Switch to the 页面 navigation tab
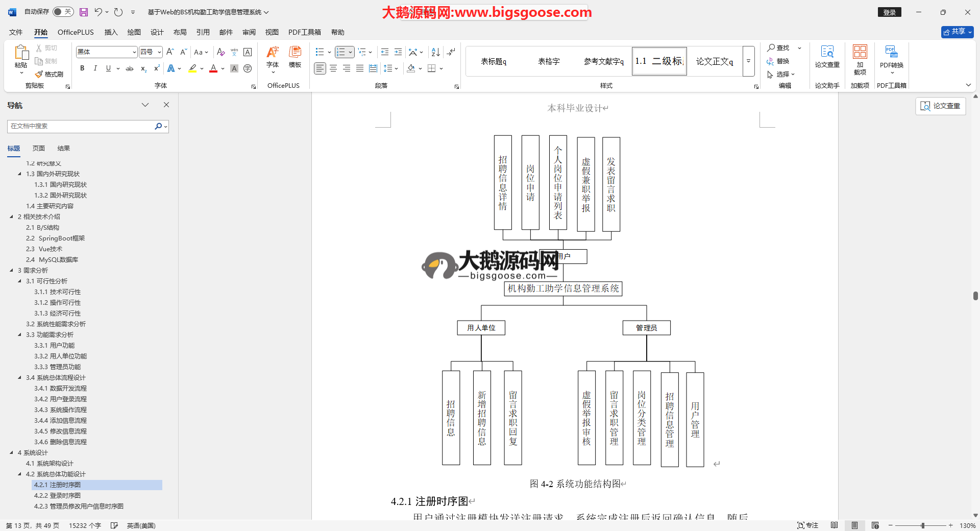 [39, 149]
